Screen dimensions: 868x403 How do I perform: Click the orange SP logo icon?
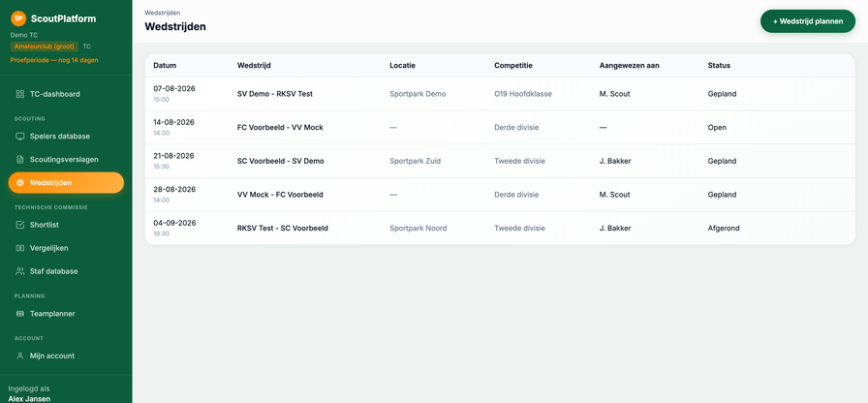tap(18, 18)
